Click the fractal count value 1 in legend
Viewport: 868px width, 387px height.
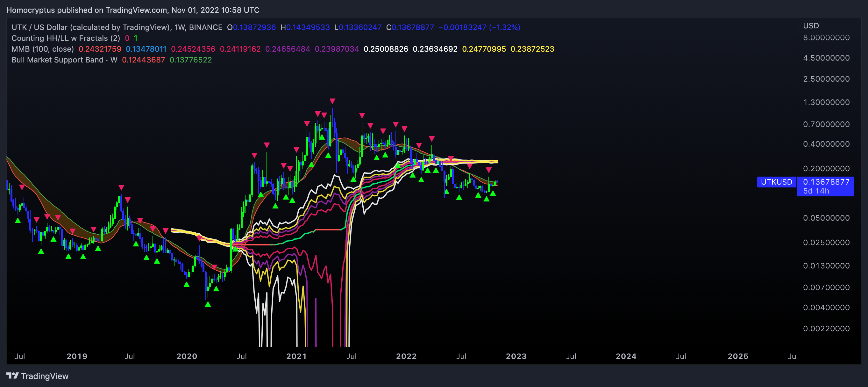click(x=135, y=38)
